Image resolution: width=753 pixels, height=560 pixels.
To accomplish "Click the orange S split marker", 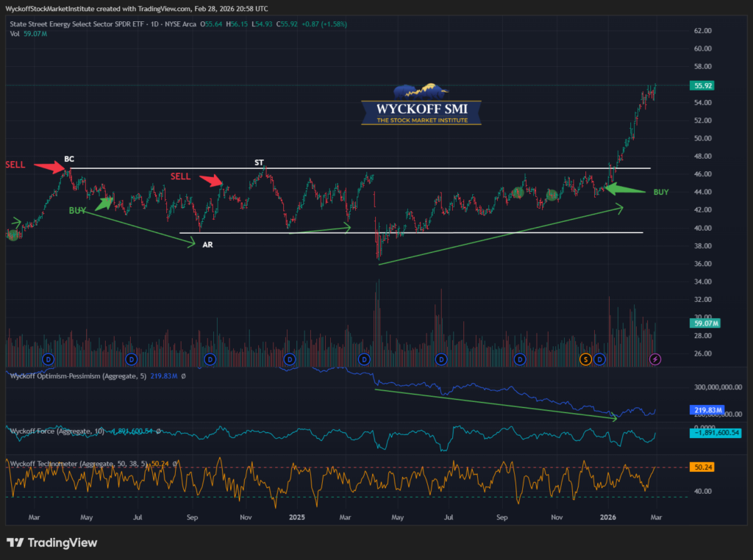I will [x=586, y=359].
